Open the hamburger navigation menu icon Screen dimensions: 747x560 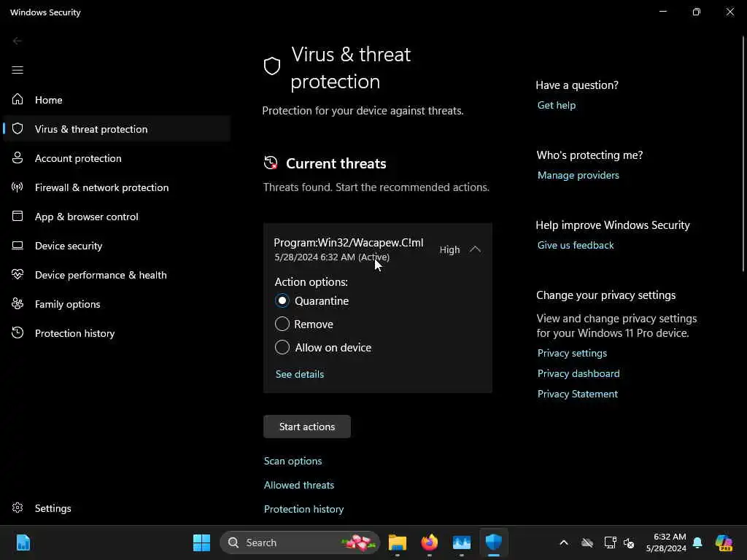click(x=18, y=70)
